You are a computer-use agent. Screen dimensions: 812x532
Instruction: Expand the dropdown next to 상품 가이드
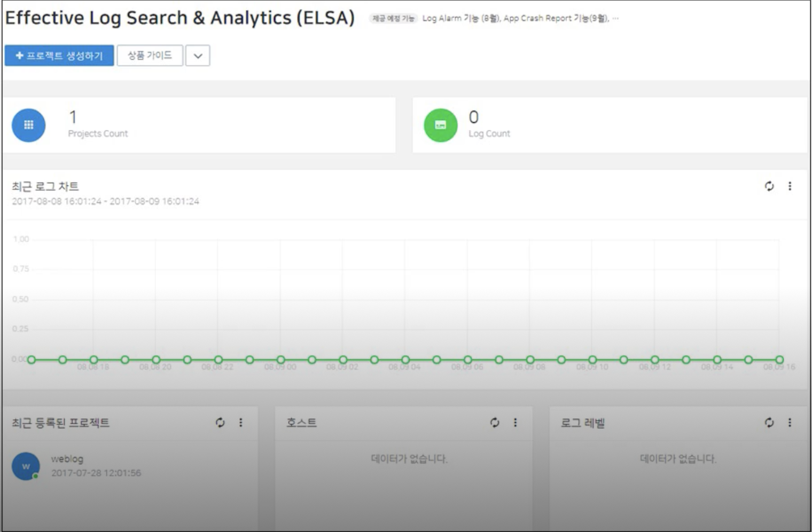tap(198, 56)
